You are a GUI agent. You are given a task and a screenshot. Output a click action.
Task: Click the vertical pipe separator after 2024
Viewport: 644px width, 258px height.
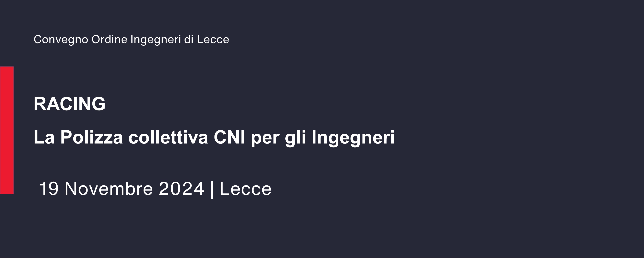(x=212, y=189)
